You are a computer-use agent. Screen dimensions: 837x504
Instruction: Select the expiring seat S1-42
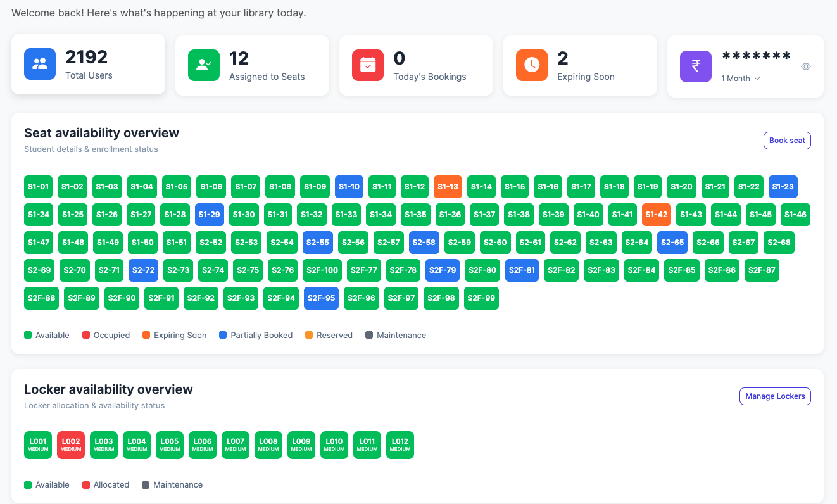pos(657,215)
